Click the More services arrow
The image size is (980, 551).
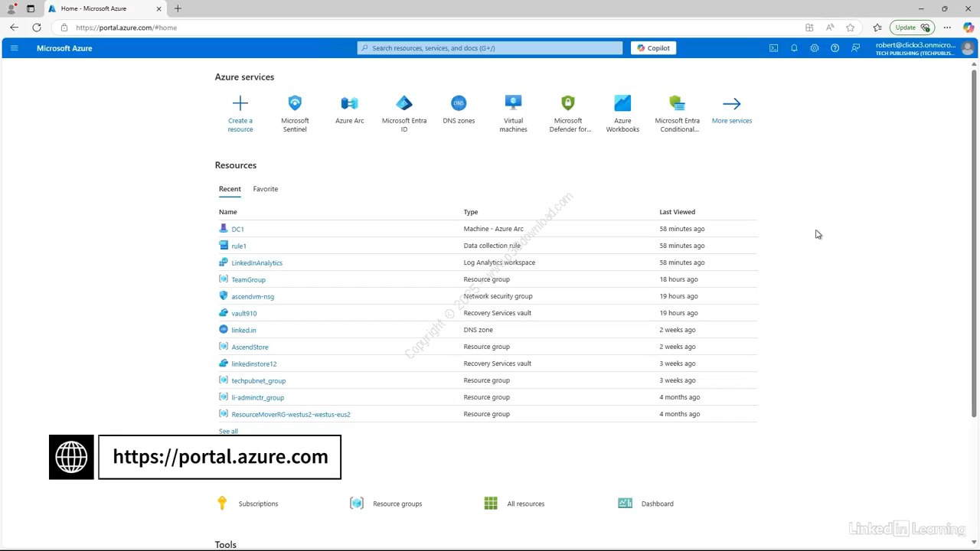pyautogui.click(x=732, y=103)
